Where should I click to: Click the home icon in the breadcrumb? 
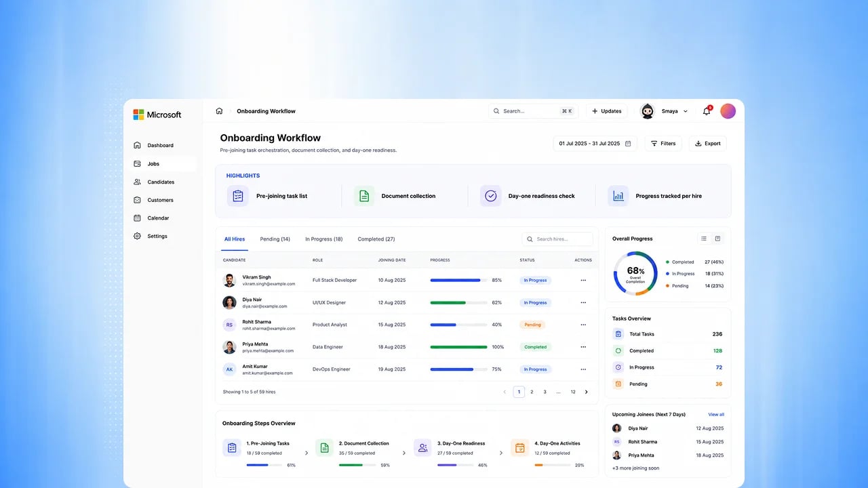[x=219, y=111]
